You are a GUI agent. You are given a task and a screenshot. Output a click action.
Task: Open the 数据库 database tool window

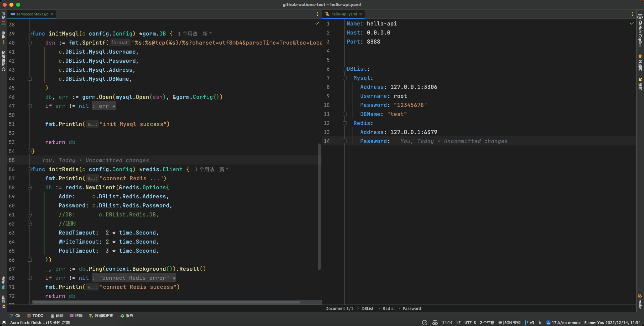coord(640,62)
